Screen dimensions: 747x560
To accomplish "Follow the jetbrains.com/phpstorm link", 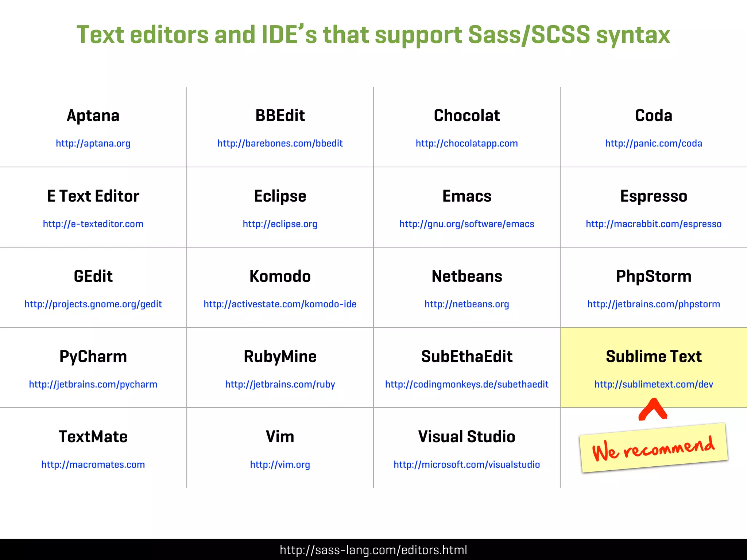I will (x=653, y=304).
